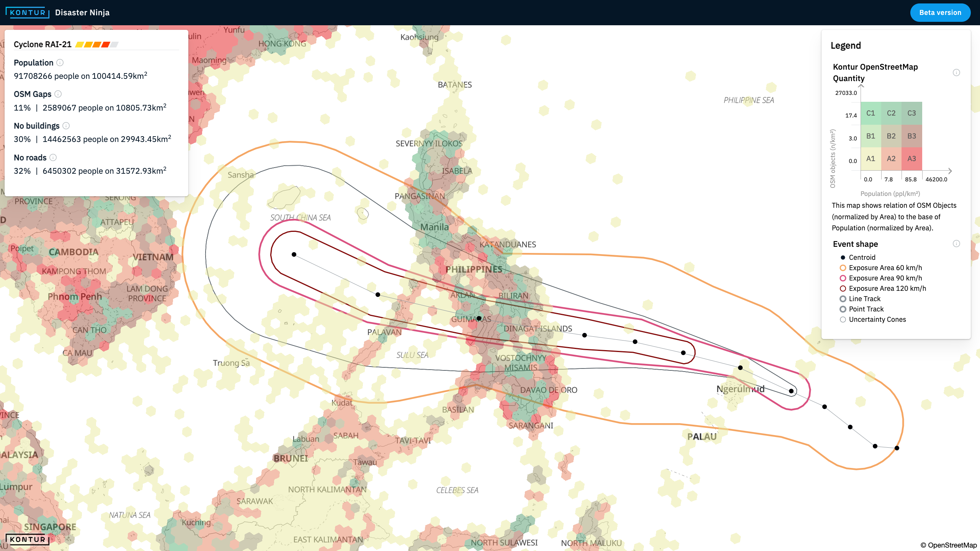Click the Cyclone RAI-21 title

(42, 44)
